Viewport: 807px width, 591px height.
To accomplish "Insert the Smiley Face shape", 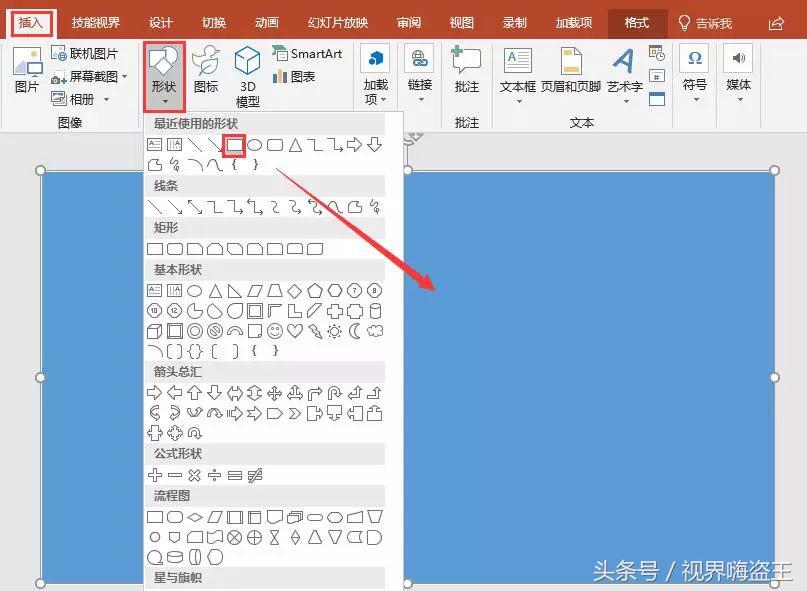I will pos(275,331).
